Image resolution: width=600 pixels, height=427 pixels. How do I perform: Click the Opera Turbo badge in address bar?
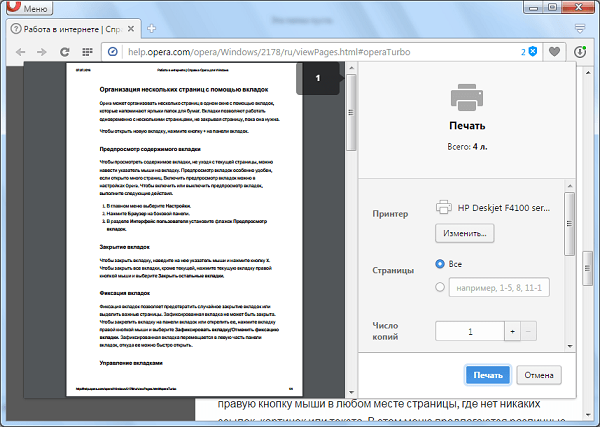(112, 52)
